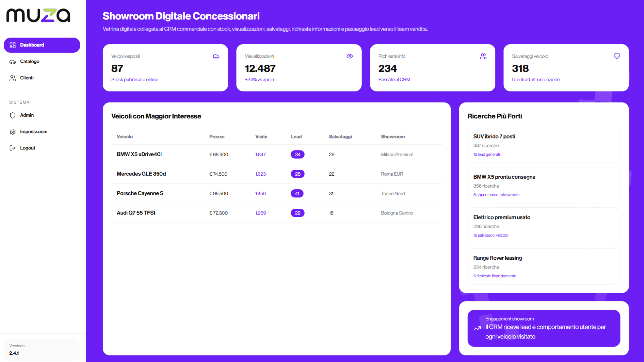The image size is (644, 362).
Task: Click the lead badge 34 for BMW X5
Action: point(298,155)
